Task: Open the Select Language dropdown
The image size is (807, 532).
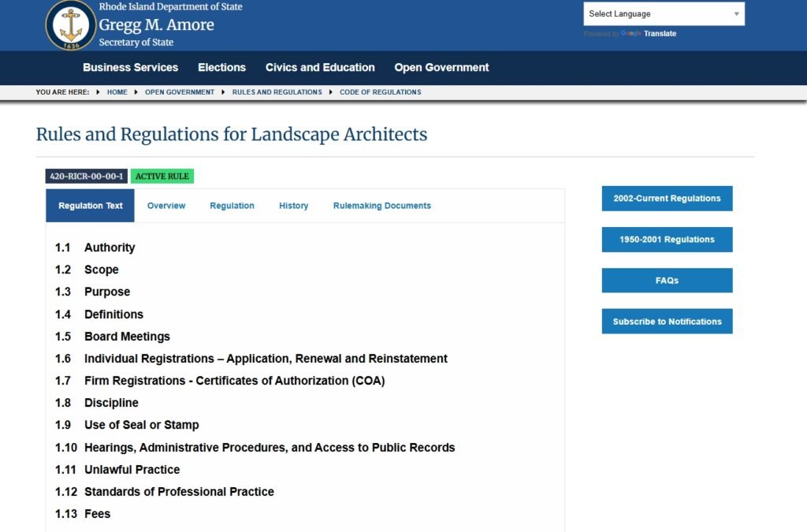Action: (662, 14)
